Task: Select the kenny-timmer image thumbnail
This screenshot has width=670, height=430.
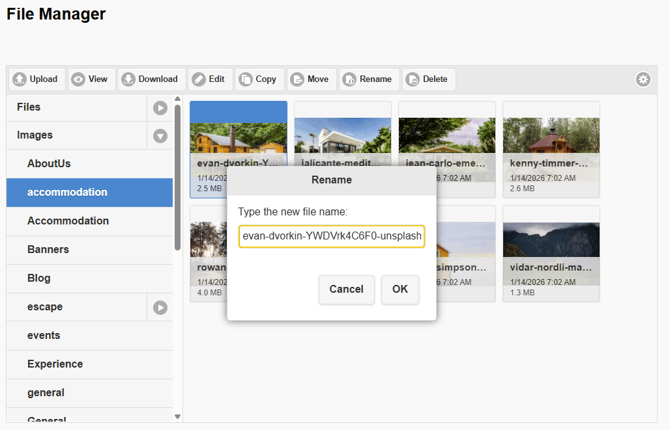Action: 551,150
